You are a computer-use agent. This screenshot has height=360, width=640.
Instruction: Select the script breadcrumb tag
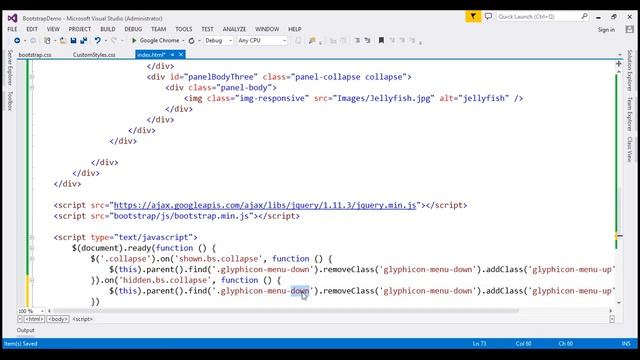(x=82, y=319)
